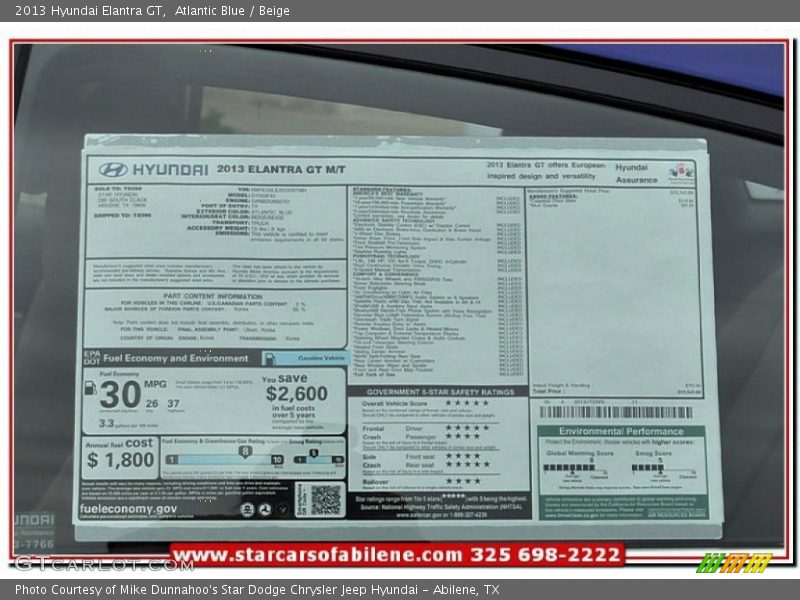Click the Smog Score bar in Environmental Performance
The height and width of the screenshot is (600, 800).
[x=647, y=467]
